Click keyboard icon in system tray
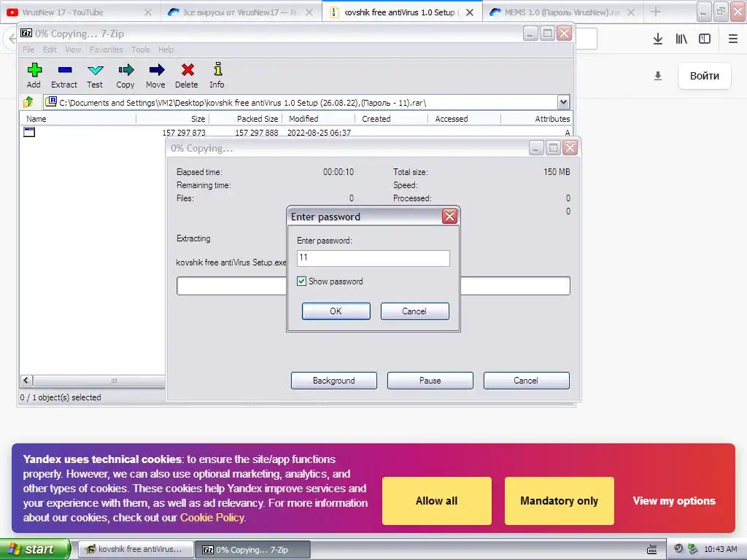Viewport: 747px width, 560px height. pos(652,550)
